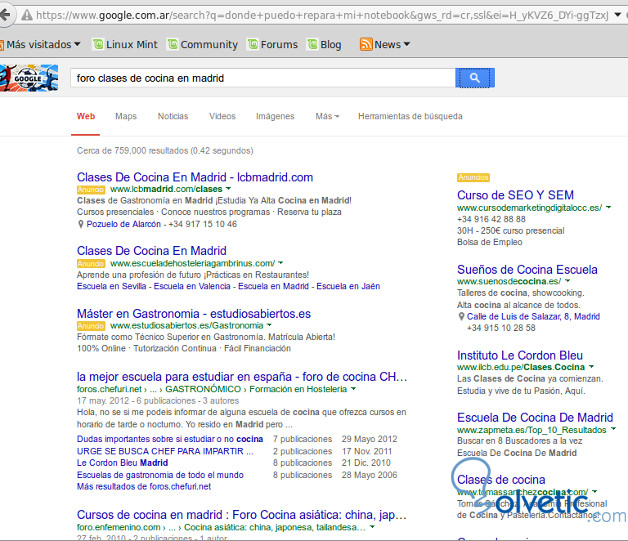
Task: Open Instituto Le Cordon Bleu ad
Action: [520, 355]
